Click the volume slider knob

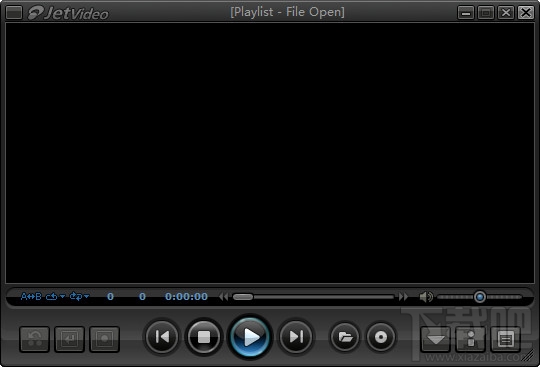click(480, 297)
